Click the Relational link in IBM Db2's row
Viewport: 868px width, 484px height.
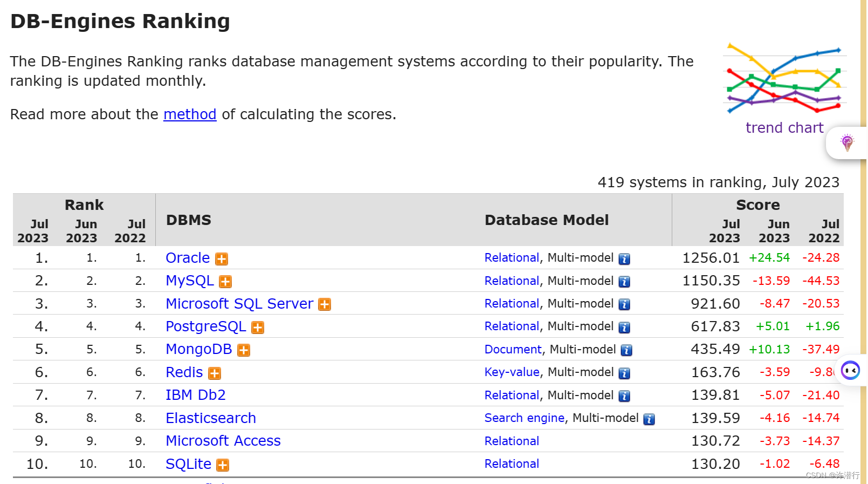coord(512,396)
